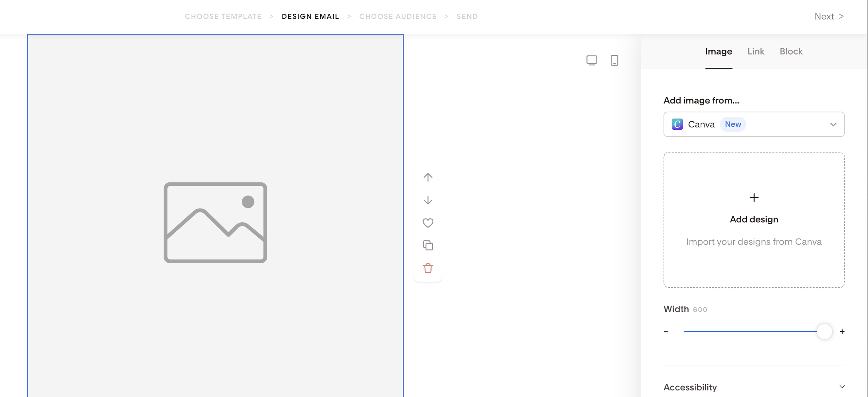The height and width of the screenshot is (397, 868).
Task: Click the plus icon above Add design
Action: coord(754,197)
